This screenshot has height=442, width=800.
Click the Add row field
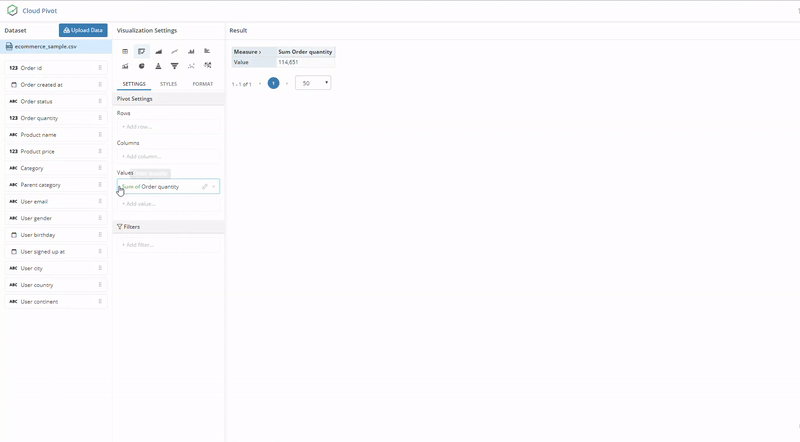(x=167, y=127)
